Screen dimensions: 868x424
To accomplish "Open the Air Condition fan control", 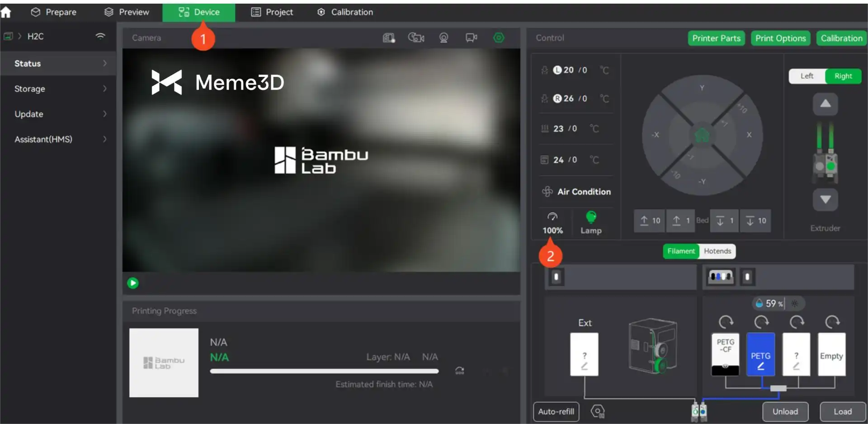I will click(576, 192).
